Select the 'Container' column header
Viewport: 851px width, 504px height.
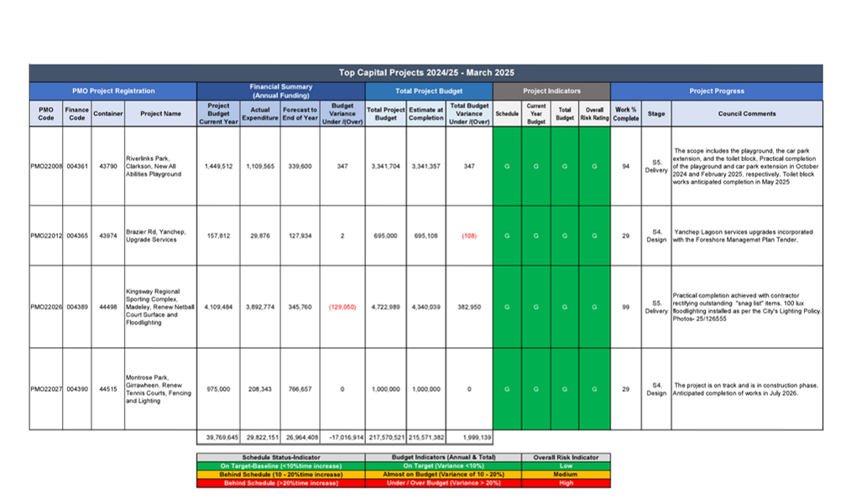(x=108, y=114)
